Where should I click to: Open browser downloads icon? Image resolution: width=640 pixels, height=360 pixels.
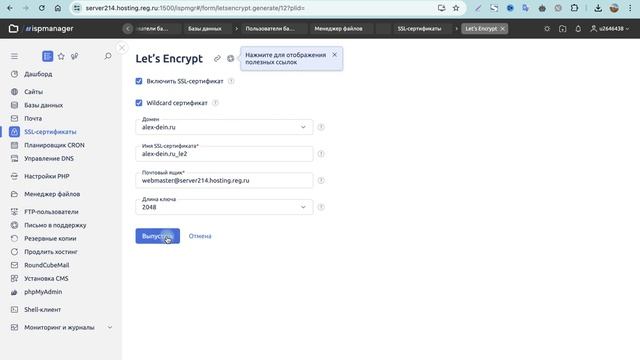598,8
